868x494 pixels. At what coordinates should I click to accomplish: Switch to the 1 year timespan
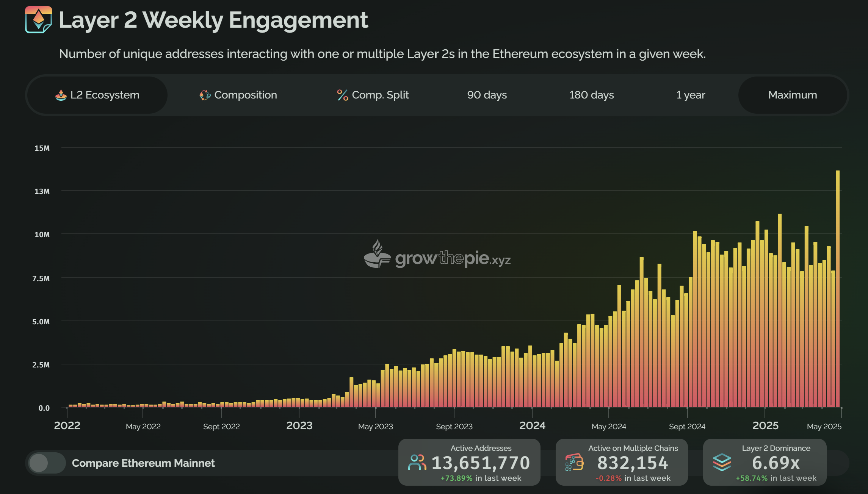691,95
